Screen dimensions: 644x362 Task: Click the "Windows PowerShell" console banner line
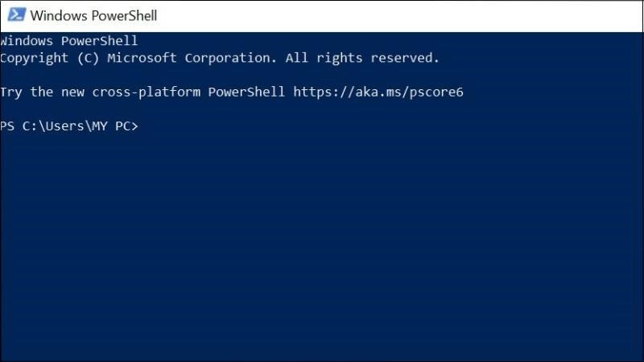[x=69, y=41]
